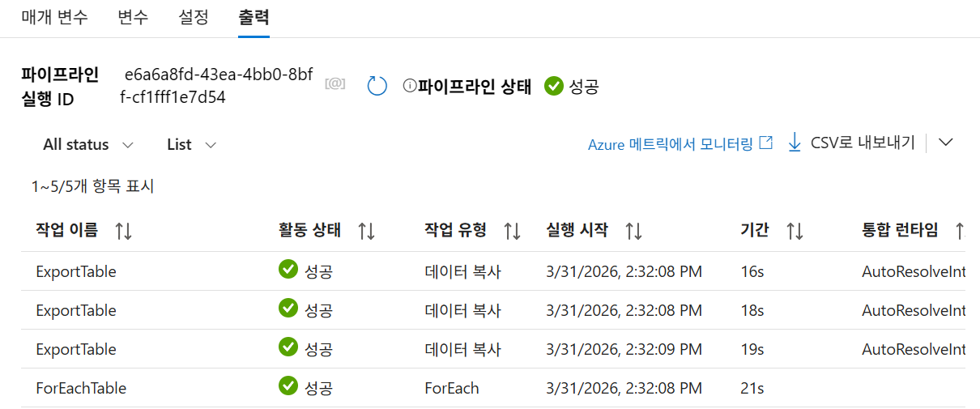Select the ExportTable row with 16s duration
The height and width of the screenshot is (409, 980).
(493, 271)
